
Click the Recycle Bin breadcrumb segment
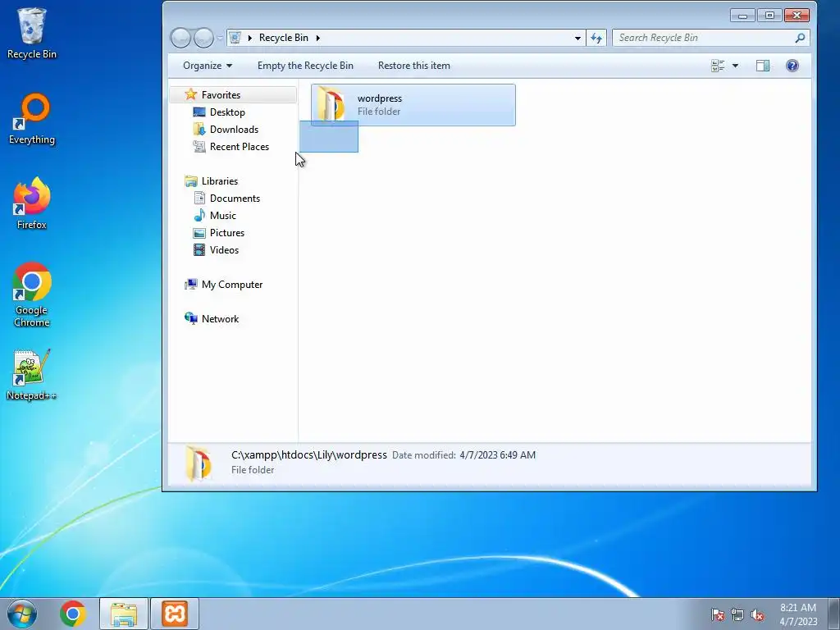283,38
